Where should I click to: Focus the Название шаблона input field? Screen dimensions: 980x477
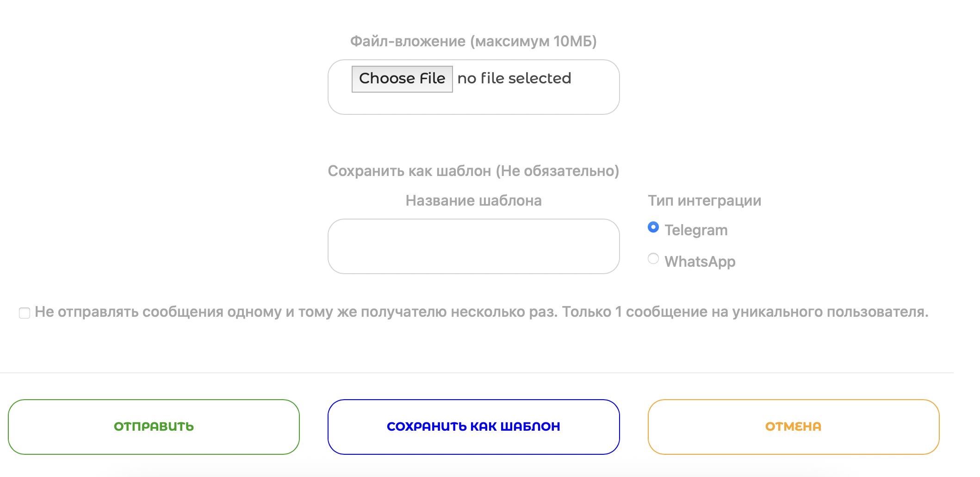473,246
